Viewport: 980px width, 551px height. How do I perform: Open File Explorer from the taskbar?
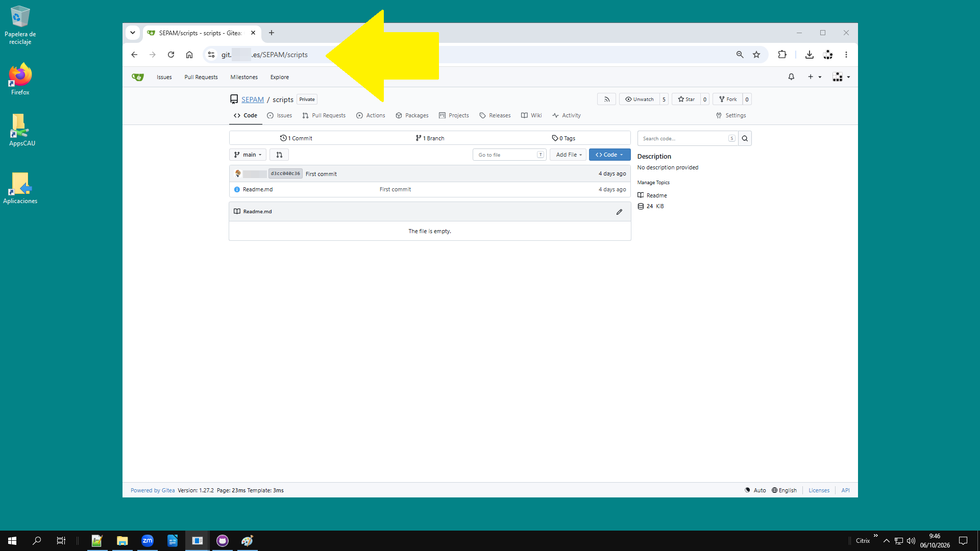(122, 541)
